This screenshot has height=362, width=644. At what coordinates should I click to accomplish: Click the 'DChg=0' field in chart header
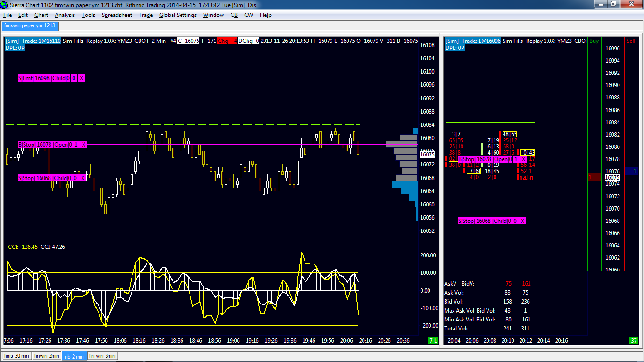[248, 41]
